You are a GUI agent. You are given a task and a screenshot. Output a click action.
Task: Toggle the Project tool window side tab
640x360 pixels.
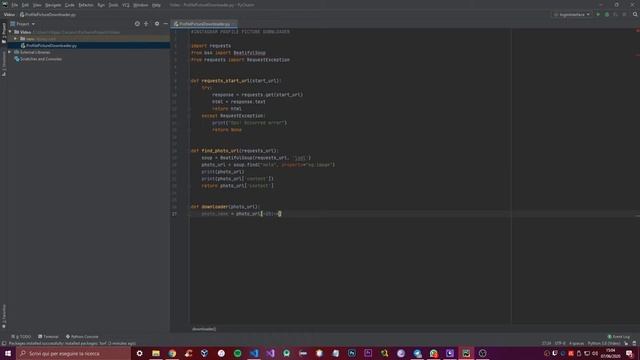point(4,33)
